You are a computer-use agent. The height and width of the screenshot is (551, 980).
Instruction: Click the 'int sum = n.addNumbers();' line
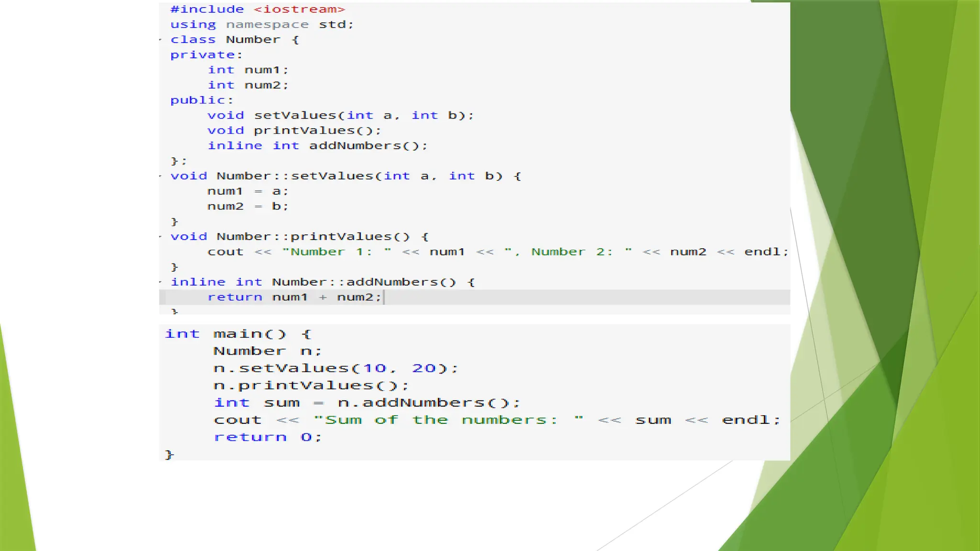(x=367, y=403)
